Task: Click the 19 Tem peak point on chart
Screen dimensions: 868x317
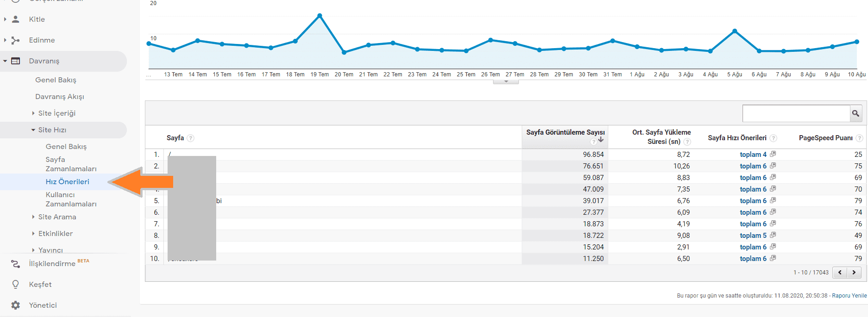Action: click(x=319, y=16)
